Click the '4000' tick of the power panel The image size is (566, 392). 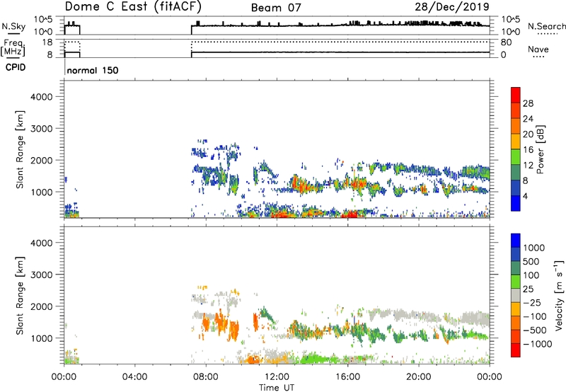(42, 97)
